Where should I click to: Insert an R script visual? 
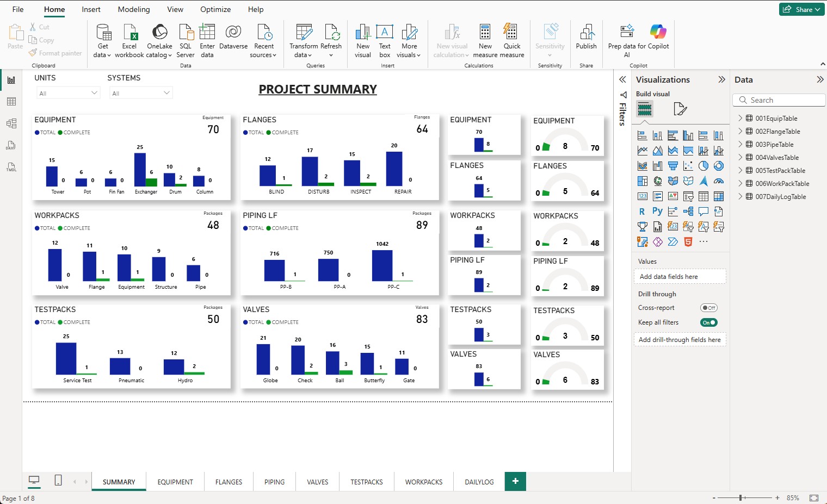click(x=642, y=211)
